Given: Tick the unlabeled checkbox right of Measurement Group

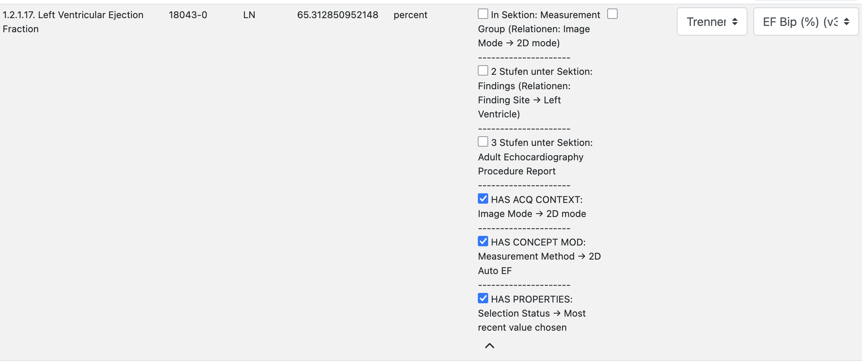Looking at the screenshot, I should (612, 14).
